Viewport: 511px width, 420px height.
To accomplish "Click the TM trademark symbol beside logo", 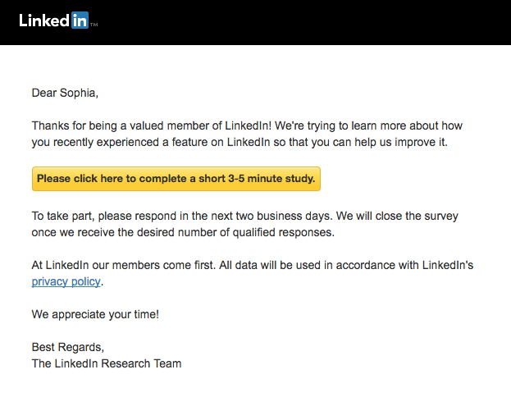I will [94, 25].
